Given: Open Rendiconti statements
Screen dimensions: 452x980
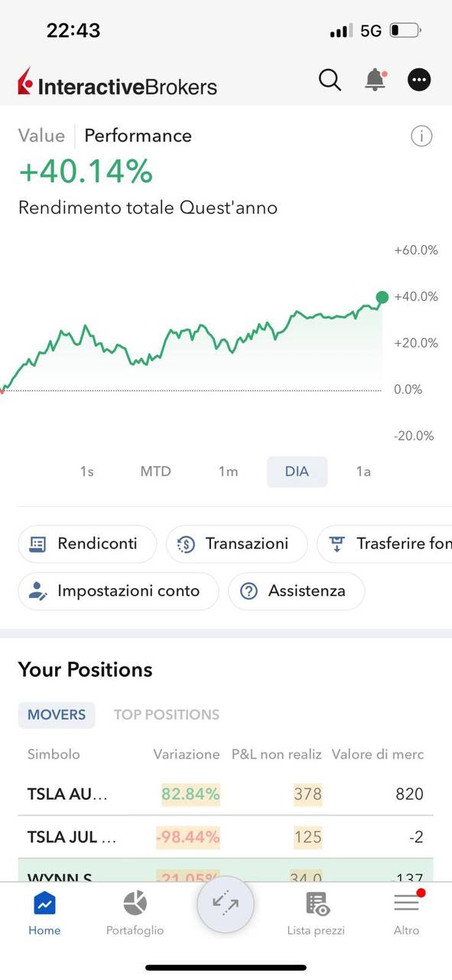Looking at the screenshot, I should tap(87, 544).
